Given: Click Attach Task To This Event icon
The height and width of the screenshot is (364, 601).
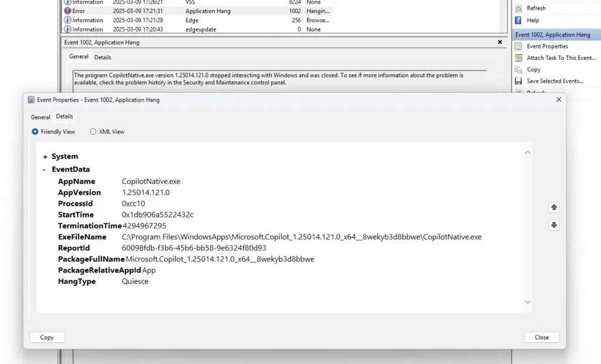Looking at the screenshot, I should (518, 58).
